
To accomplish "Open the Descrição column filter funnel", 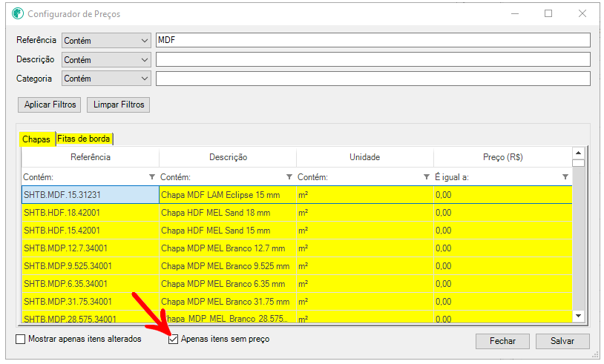I will 289,177.
